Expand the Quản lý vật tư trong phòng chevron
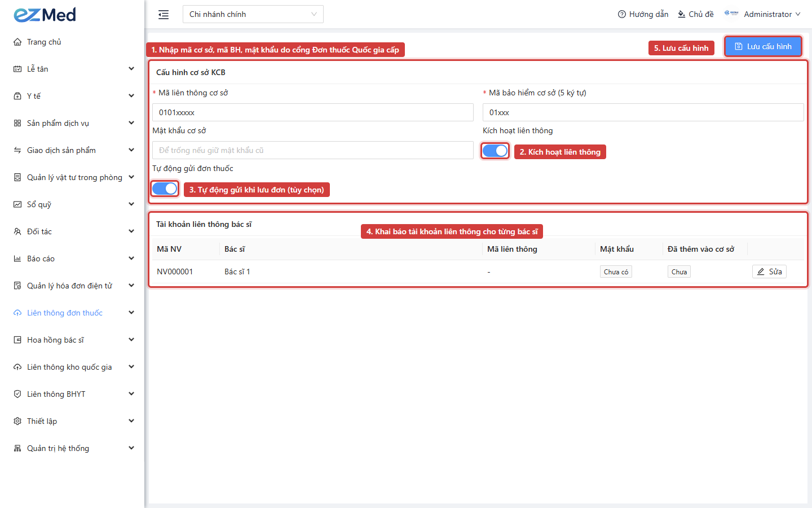812x508 pixels. coord(131,177)
